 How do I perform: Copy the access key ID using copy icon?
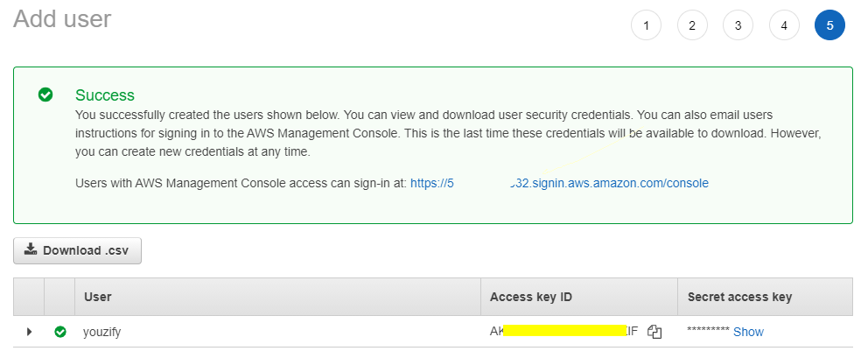click(x=654, y=332)
